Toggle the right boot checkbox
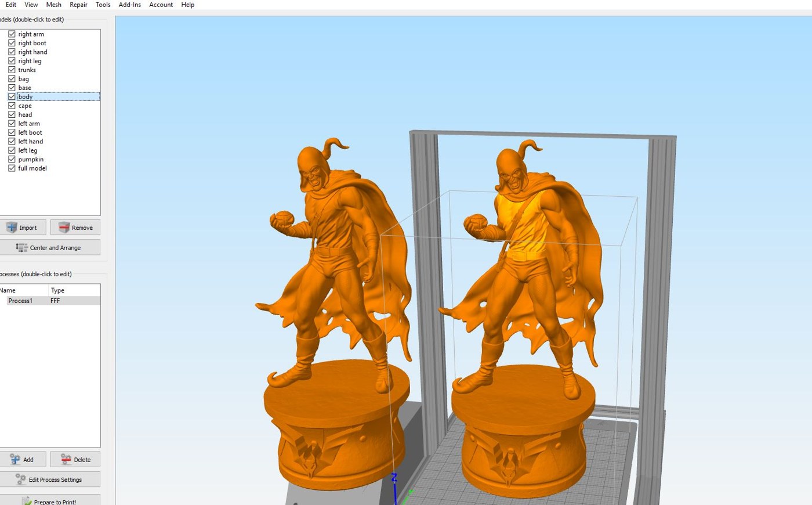This screenshot has width=812, height=505. pos(12,43)
